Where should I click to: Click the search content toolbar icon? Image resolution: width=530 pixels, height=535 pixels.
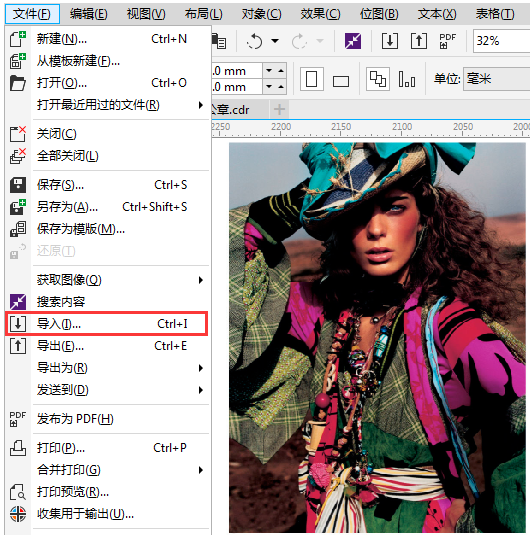[x=353, y=41]
